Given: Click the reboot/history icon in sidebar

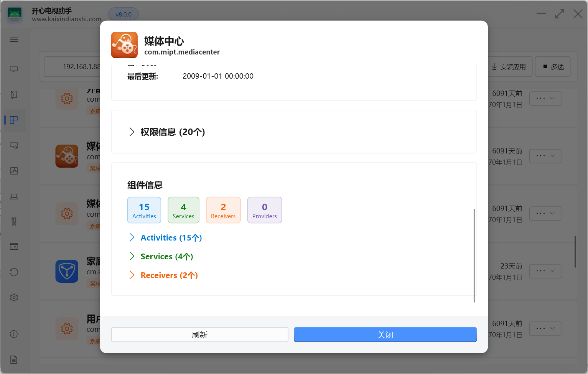Looking at the screenshot, I should point(14,272).
